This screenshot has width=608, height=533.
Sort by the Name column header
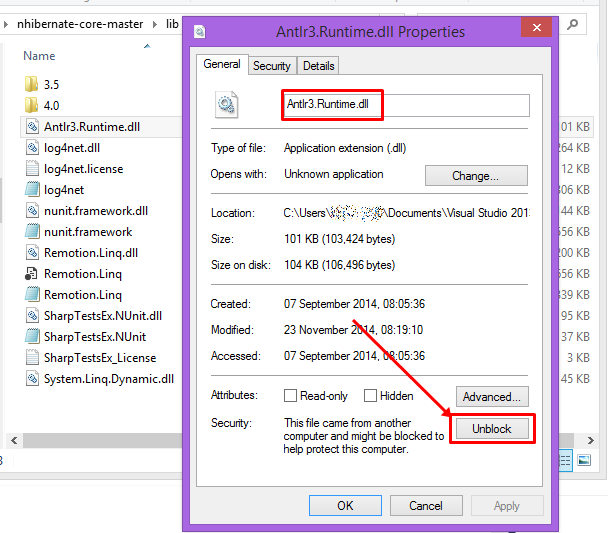click(x=39, y=56)
